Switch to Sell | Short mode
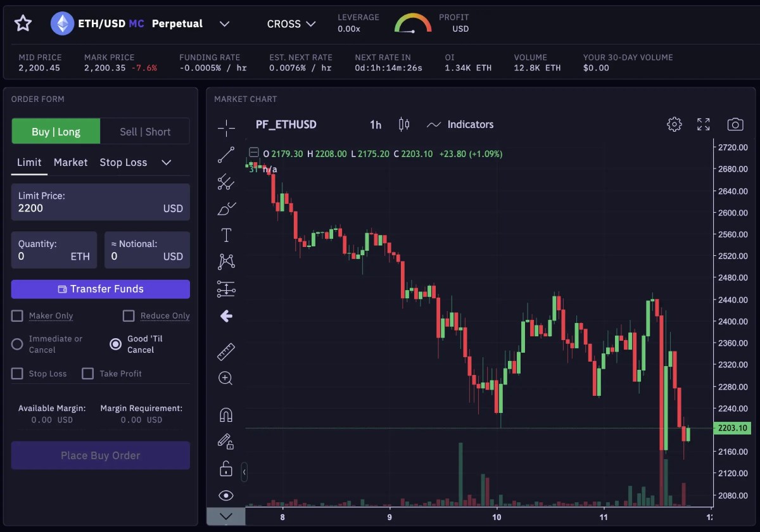The image size is (760, 532). (x=144, y=131)
